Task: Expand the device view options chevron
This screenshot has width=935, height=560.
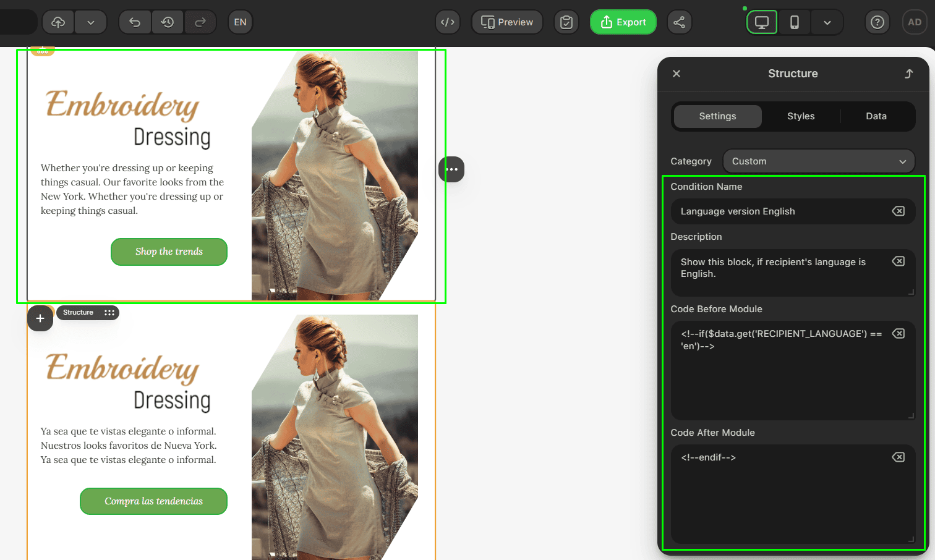Action: tap(827, 22)
